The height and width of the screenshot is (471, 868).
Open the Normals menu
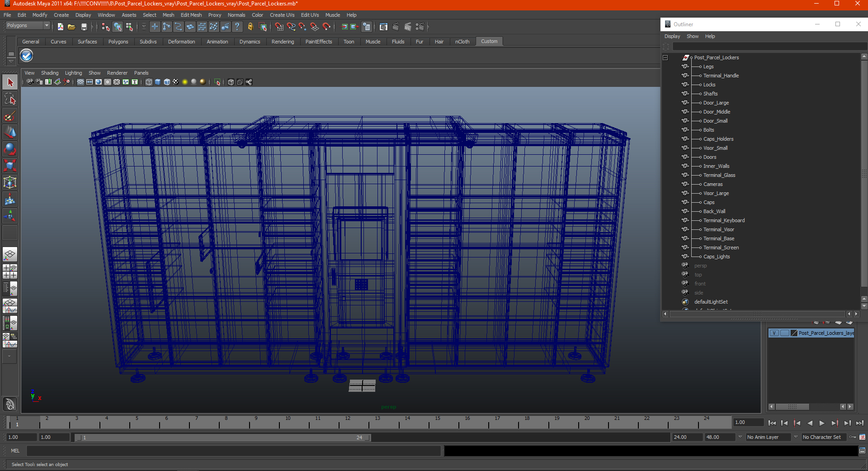tap(236, 15)
